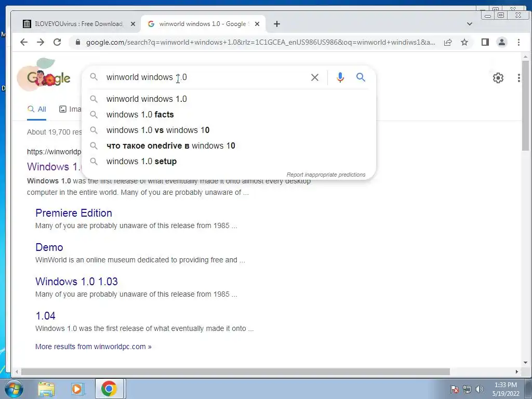Choose the onedrive в windows 10 suggestion
This screenshot has width=532, height=399.
click(229, 146)
